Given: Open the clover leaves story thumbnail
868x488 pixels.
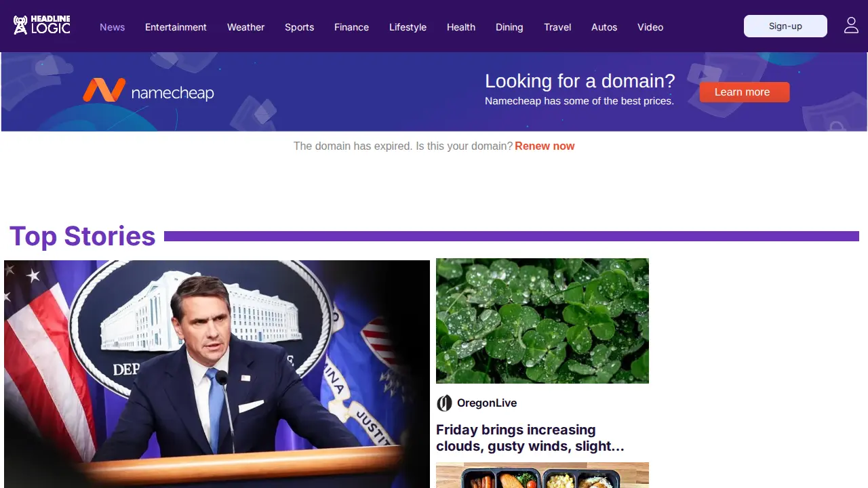Looking at the screenshot, I should point(542,321).
